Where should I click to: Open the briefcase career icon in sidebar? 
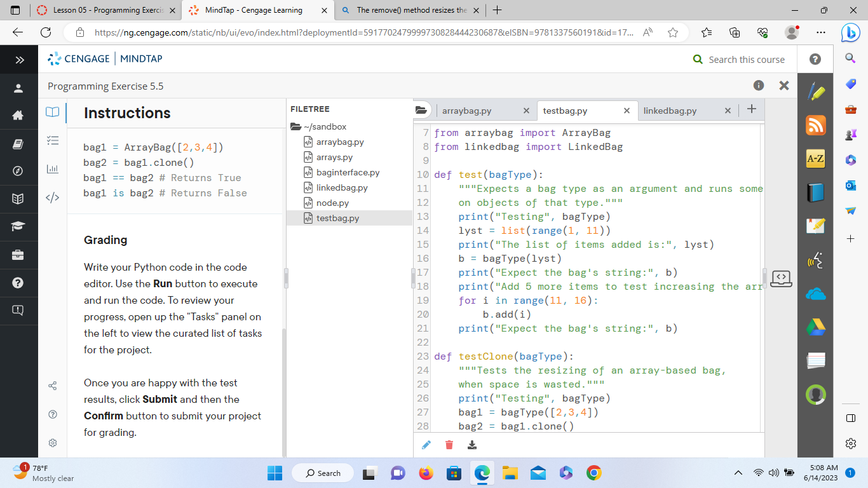tap(18, 255)
